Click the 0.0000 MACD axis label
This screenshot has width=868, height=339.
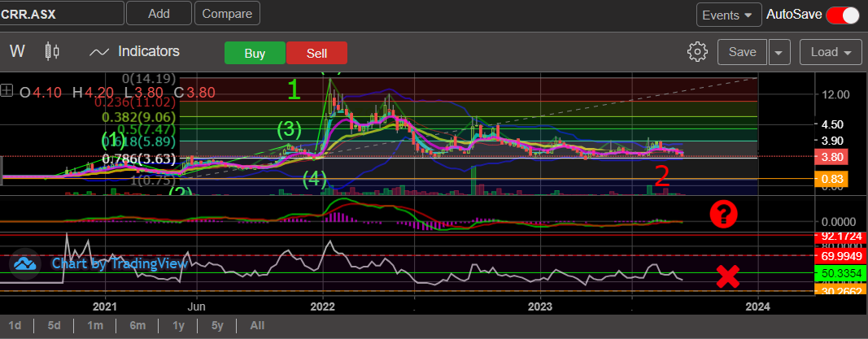click(838, 222)
